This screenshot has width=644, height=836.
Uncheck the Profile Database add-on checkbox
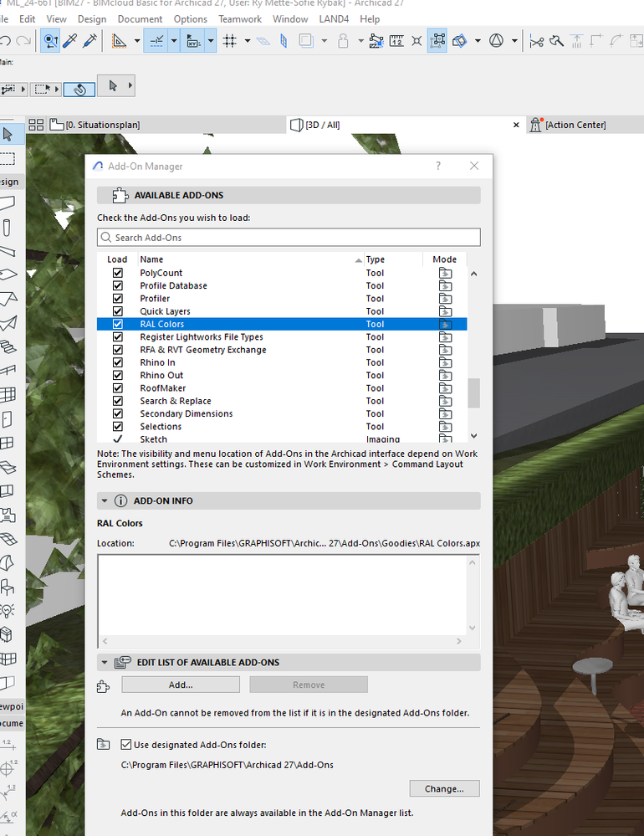coord(118,285)
